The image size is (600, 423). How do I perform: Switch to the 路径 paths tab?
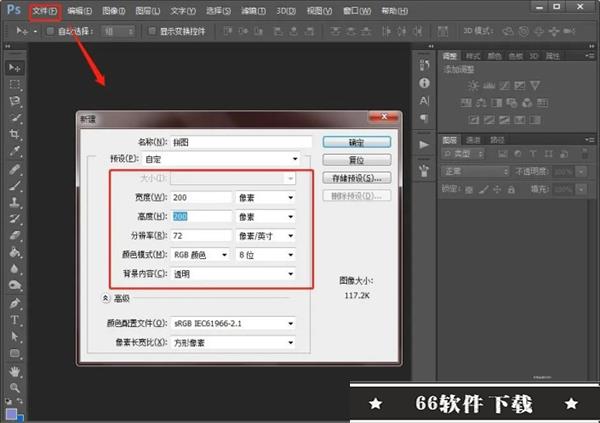(497, 140)
